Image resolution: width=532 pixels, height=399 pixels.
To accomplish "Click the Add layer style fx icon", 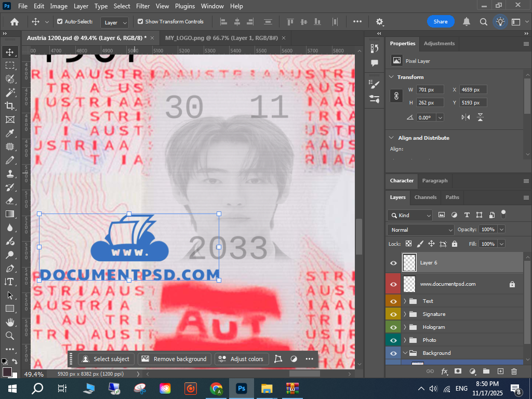I will click(x=444, y=371).
